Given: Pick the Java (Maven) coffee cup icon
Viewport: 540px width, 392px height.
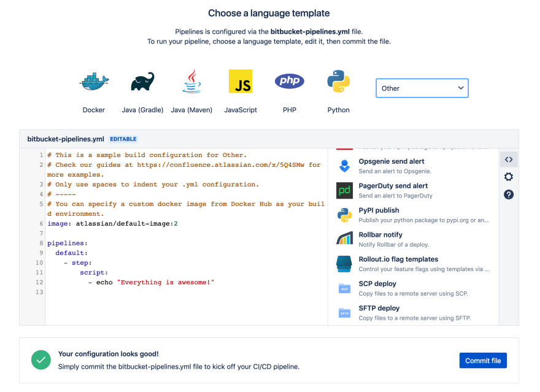Looking at the screenshot, I should (191, 81).
